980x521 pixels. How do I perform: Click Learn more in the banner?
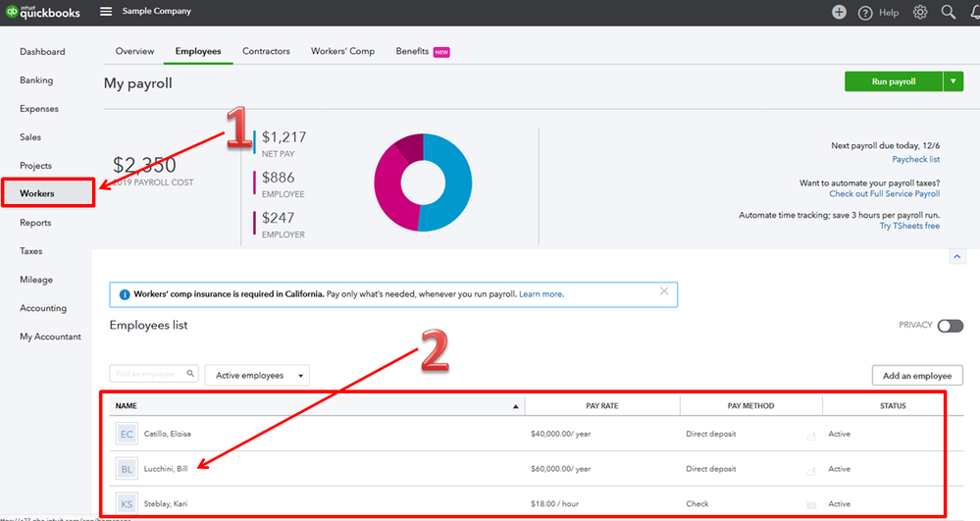[x=542, y=294]
